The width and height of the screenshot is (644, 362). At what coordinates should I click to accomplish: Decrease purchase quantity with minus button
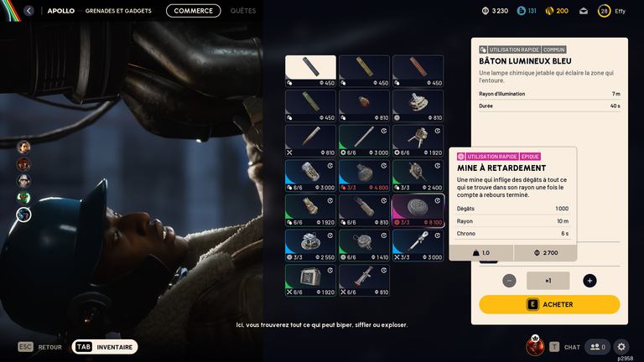[509, 281]
